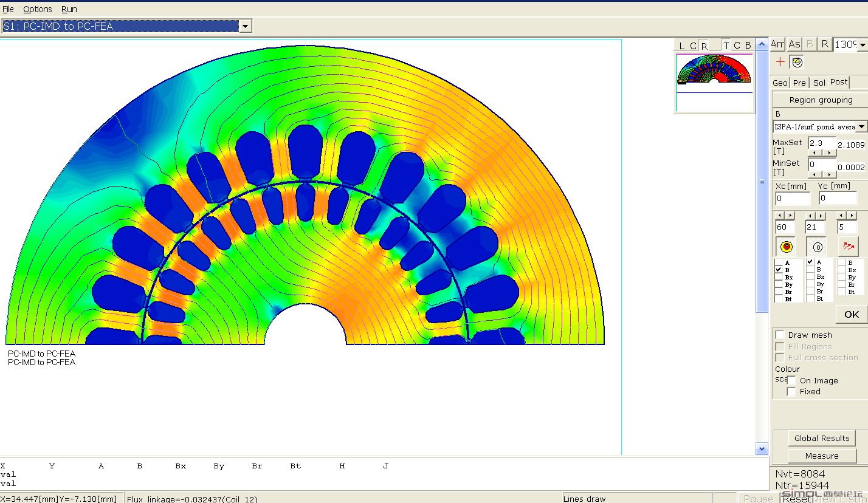Click the vertical scrollbar down arrow
The image size is (868, 503).
click(762, 448)
